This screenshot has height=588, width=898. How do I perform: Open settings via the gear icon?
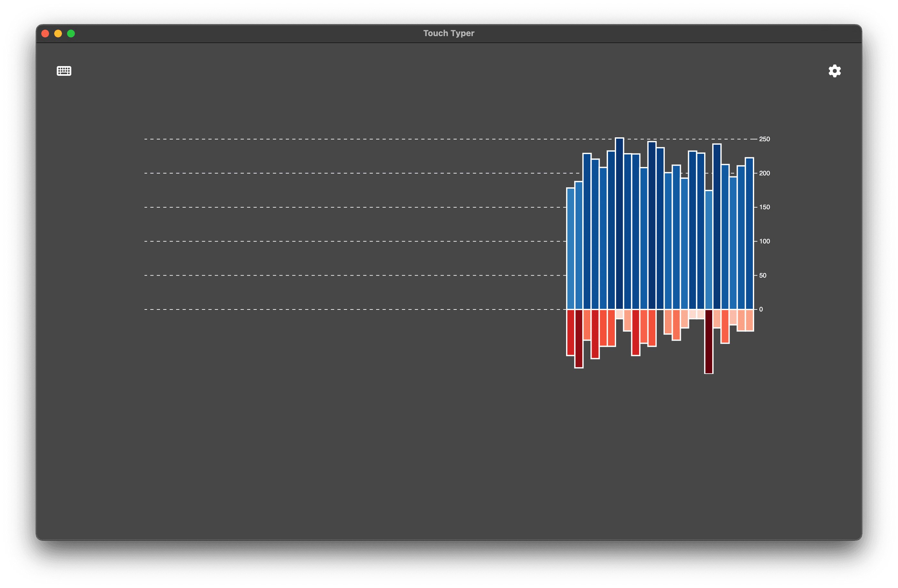(834, 71)
